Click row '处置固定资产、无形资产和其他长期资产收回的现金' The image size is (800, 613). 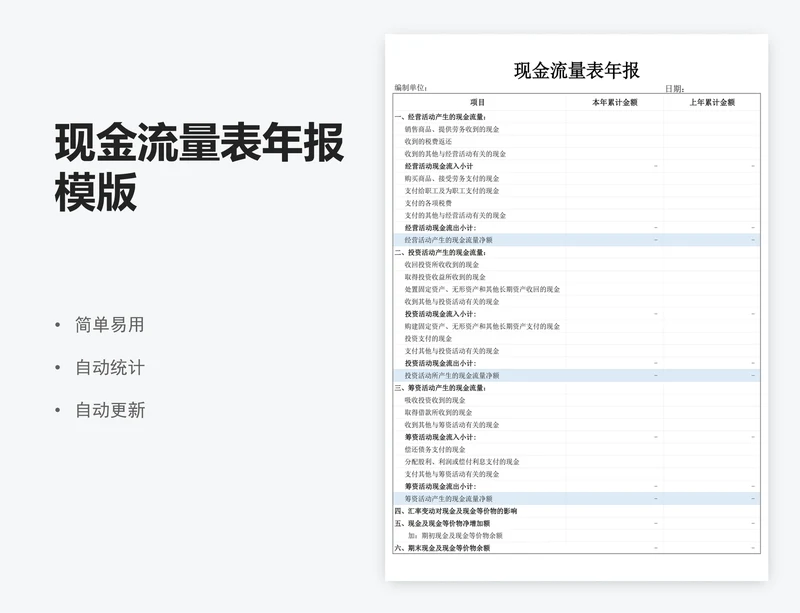click(x=577, y=289)
